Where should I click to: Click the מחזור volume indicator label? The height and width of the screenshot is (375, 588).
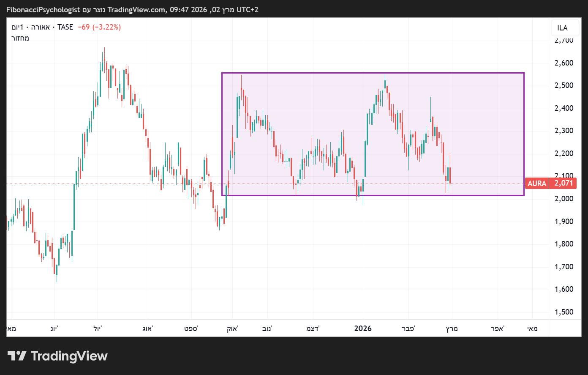20,38
